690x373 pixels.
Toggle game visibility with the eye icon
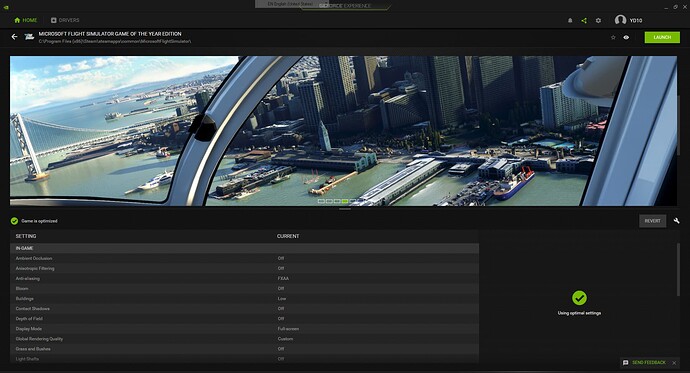[626, 37]
